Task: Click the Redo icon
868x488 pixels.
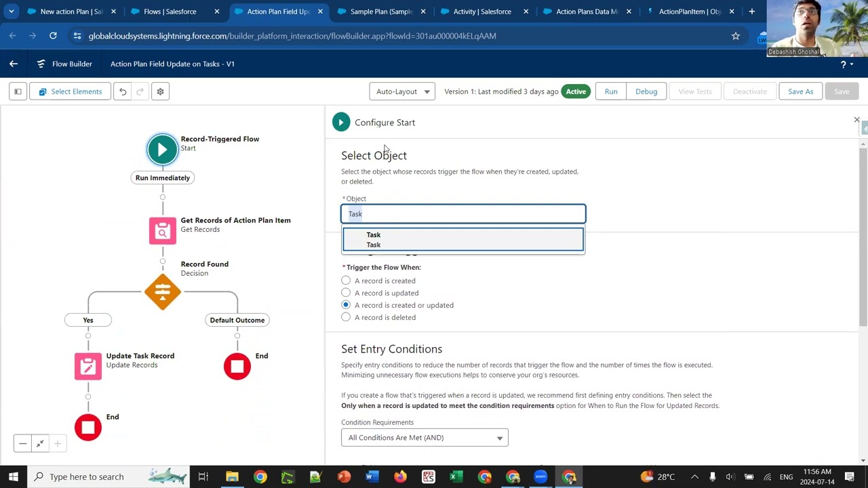Action: coord(140,91)
